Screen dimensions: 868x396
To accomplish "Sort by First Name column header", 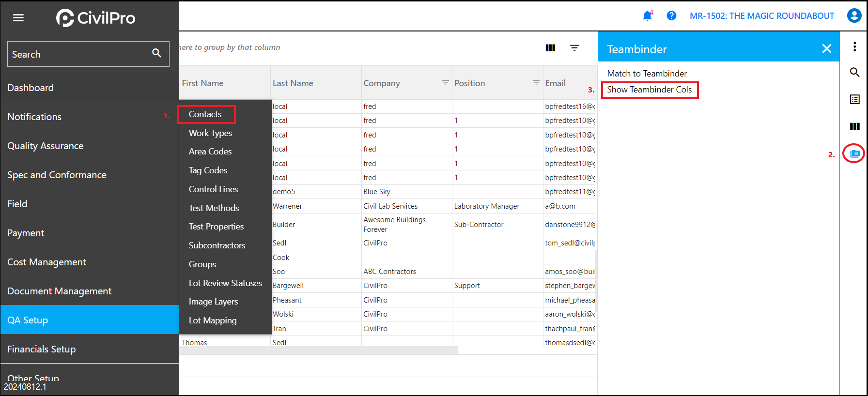I will click(x=202, y=83).
